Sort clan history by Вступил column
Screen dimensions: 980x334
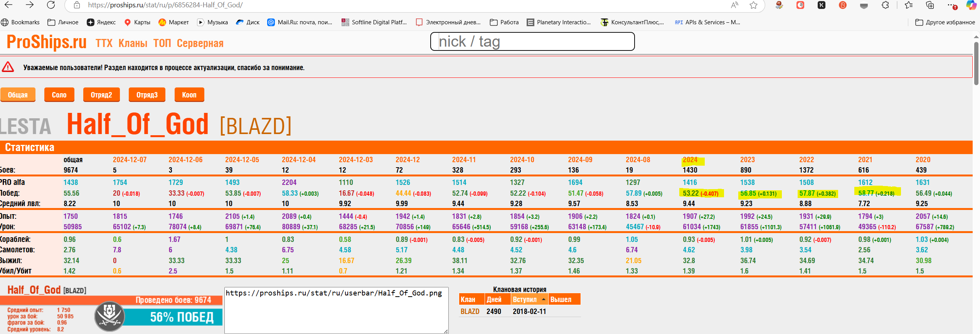pyautogui.click(x=525, y=299)
